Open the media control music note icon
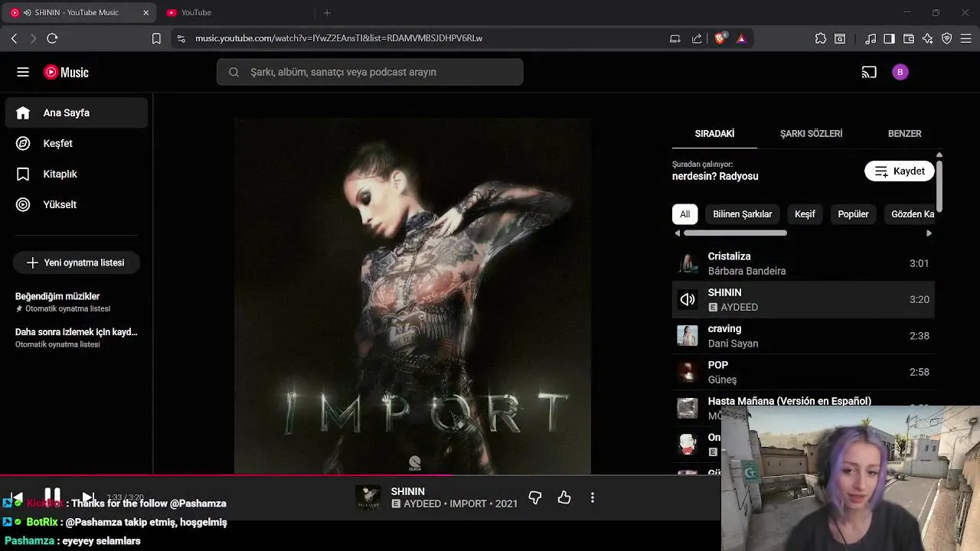Viewport: 980px width, 551px height. pyautogui.click(x=871, y=38)
